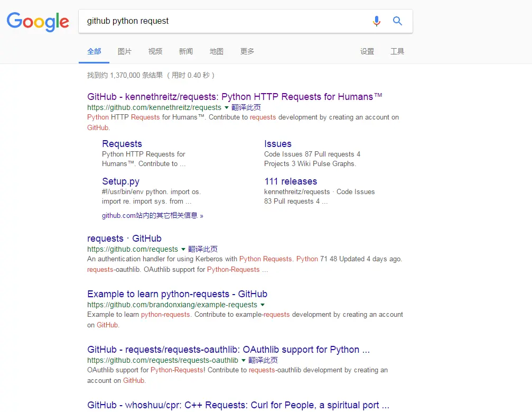Open the 新闻 tab

tap(185, 51)
